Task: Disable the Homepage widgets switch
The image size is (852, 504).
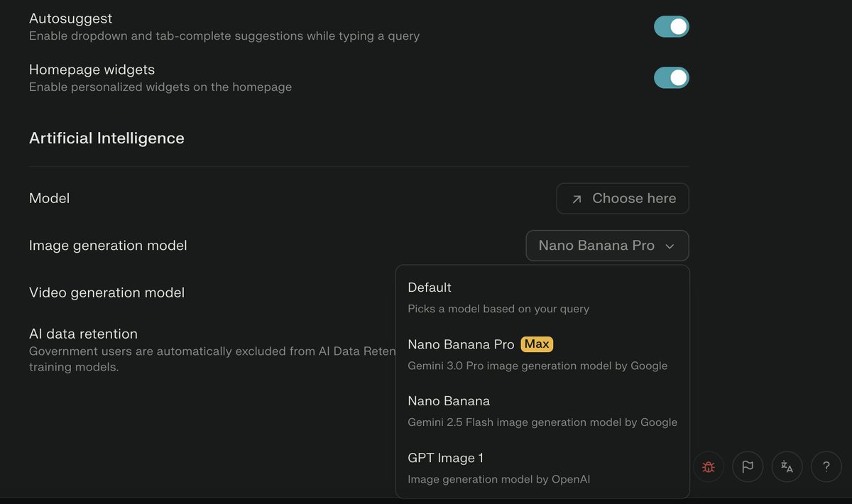Action: coord(671,77)
